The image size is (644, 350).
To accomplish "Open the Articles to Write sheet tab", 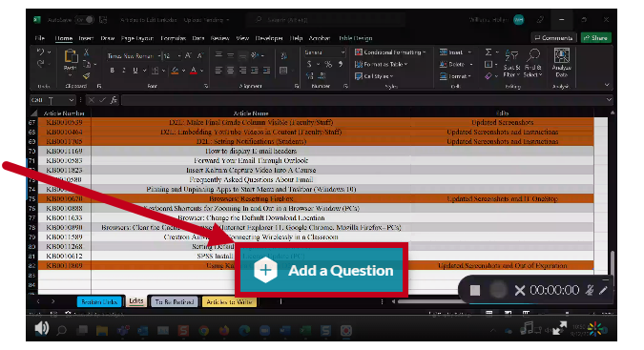I will 229,301.
